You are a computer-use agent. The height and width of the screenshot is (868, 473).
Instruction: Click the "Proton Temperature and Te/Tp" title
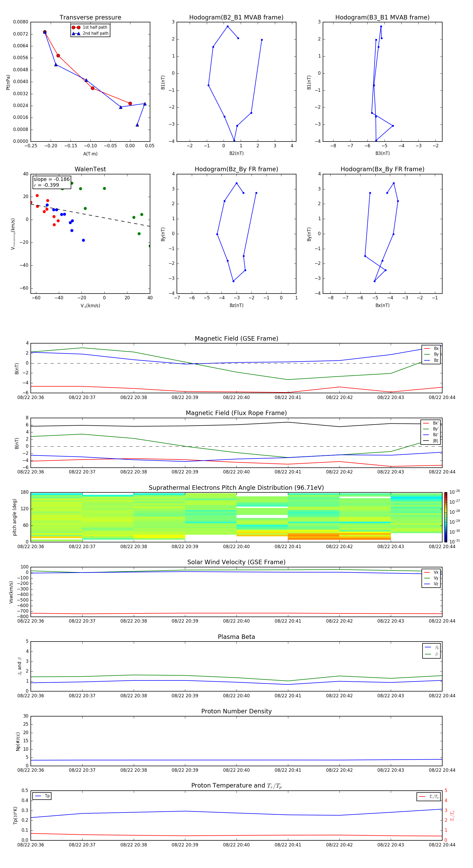click(x=236, y=786)
